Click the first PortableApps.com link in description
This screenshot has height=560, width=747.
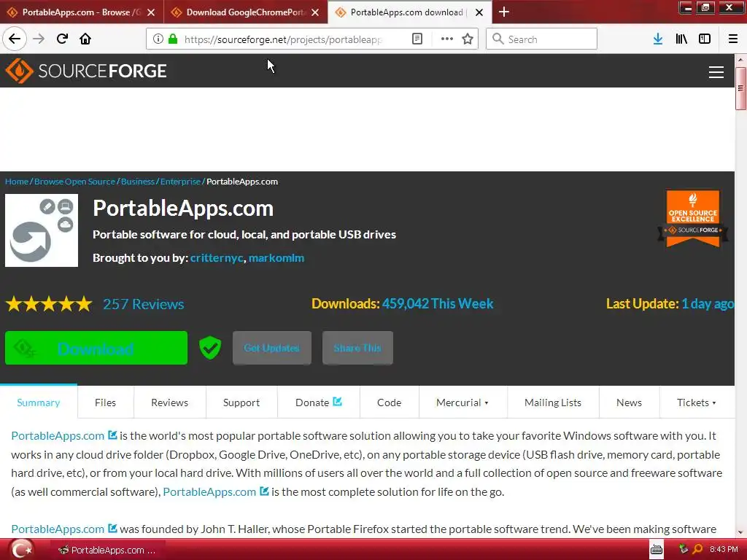coord(58,436)
